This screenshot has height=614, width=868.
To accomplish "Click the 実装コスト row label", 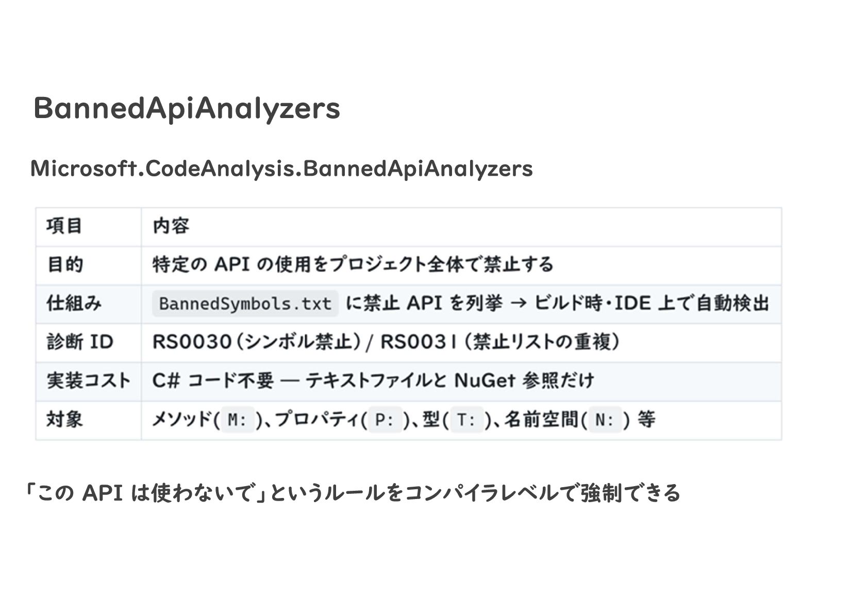I will [89, 380].
